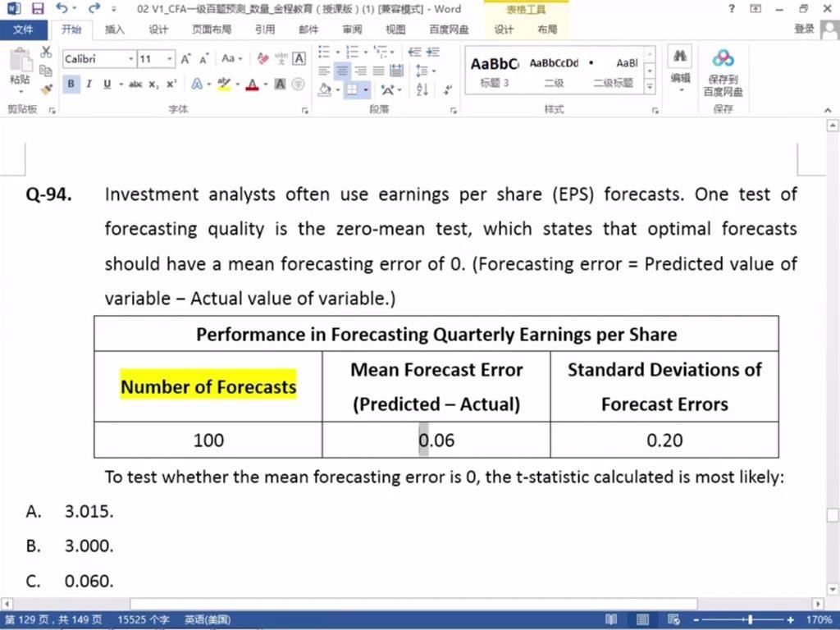
Task: Click the Copy icon in clipboard group
Action: pos(46,71)
